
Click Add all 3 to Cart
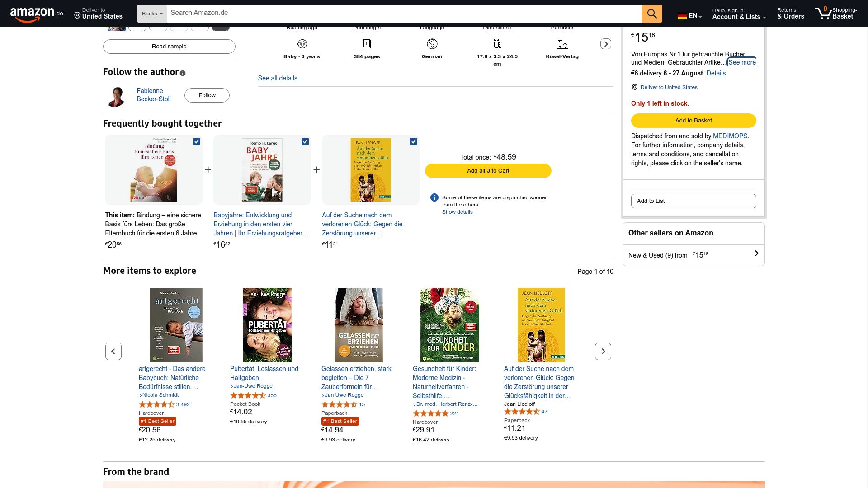[488, 171]
